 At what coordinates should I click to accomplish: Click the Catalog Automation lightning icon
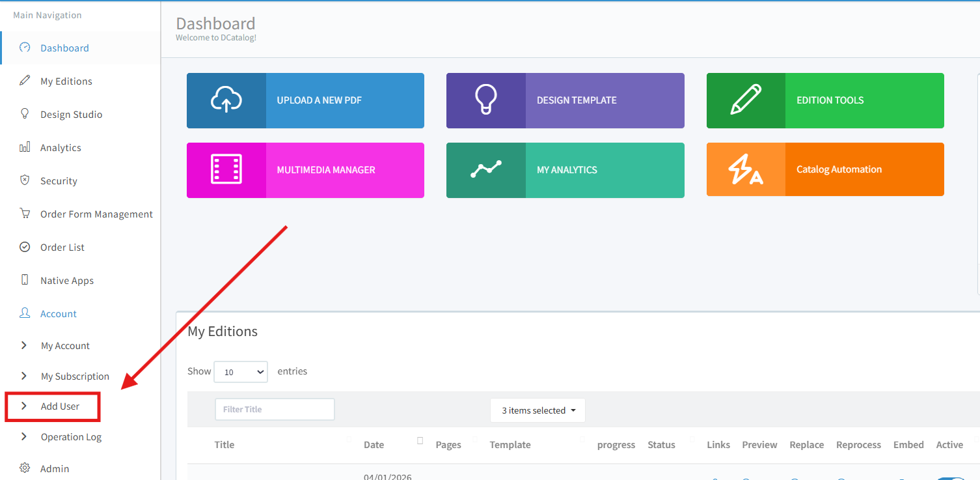point(746,169)
